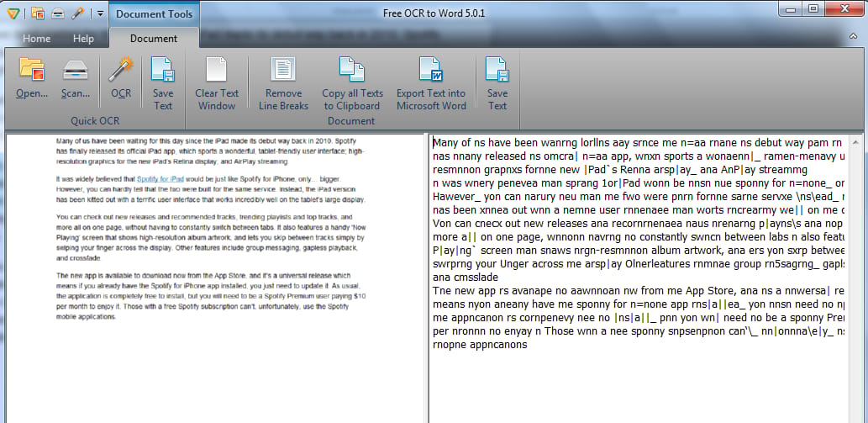The width and height of the screenshot is (868, 423).
Task: Click the 'rnopne appncanons' text line
Action: click(x=480, y=345)
